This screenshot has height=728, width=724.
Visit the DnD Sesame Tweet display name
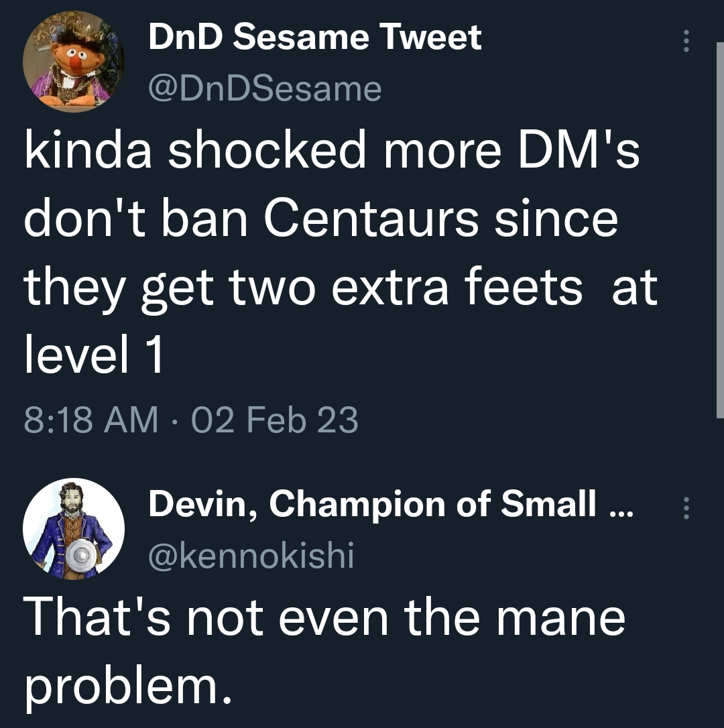[x=315, y=37]
